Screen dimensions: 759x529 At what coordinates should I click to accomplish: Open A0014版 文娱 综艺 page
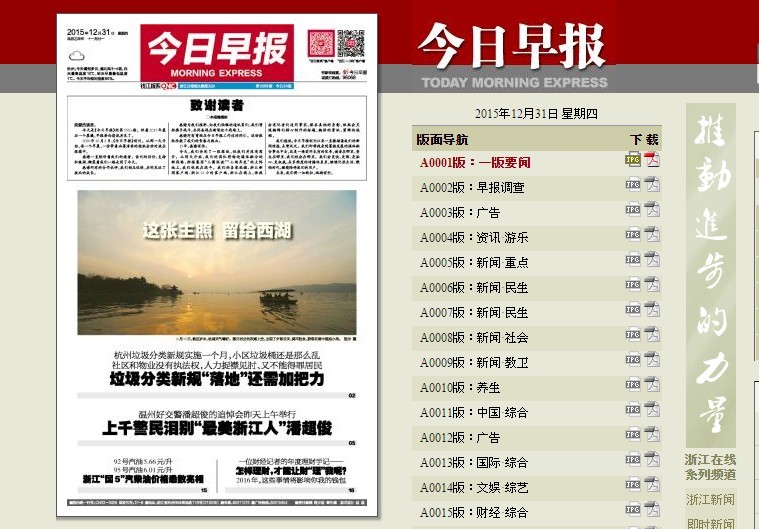pyautogui.click(x=474, y=487)
